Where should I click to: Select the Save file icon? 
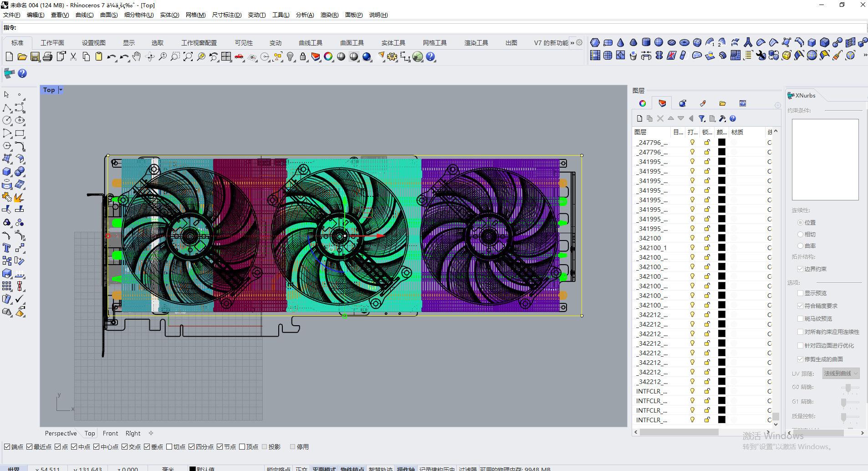[x=35, y=56]
